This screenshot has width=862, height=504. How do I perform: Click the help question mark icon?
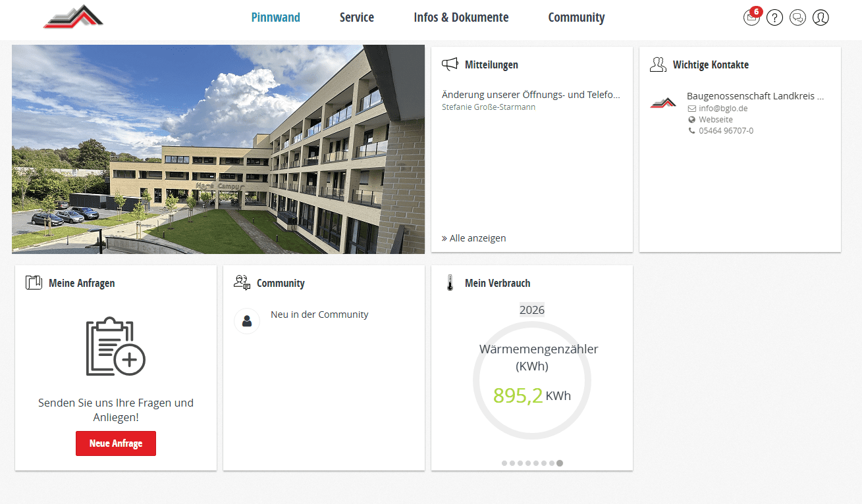click(774, 18)
